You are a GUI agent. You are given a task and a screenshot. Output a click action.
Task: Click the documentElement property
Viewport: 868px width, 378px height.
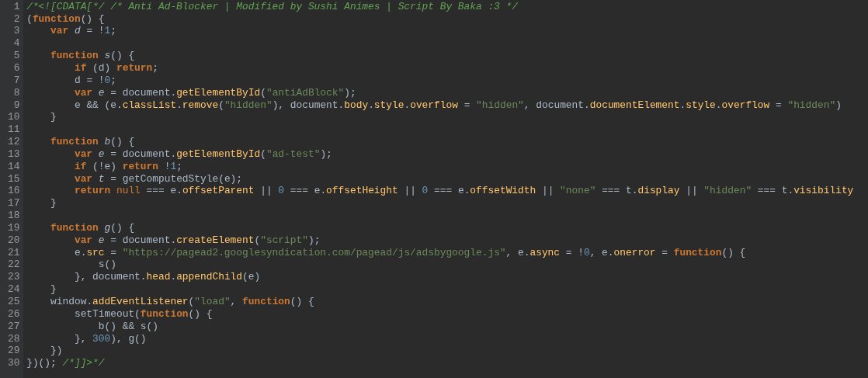[x=634, y=105]
